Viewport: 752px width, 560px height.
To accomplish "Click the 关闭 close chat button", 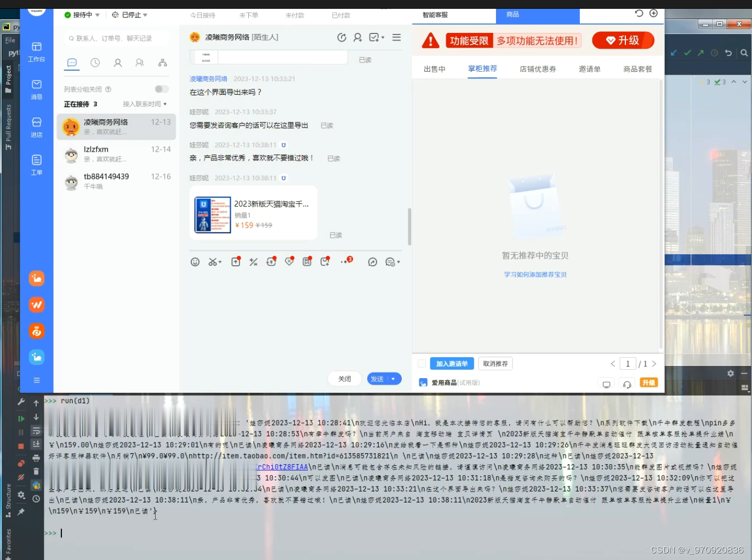I will point(344,379).
